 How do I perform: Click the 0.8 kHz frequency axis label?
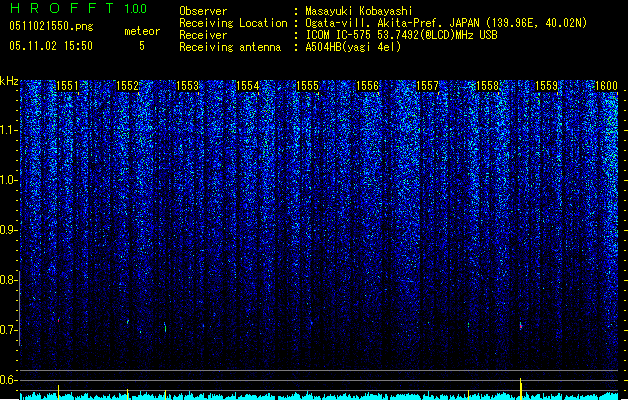click(x=8, y=280)
